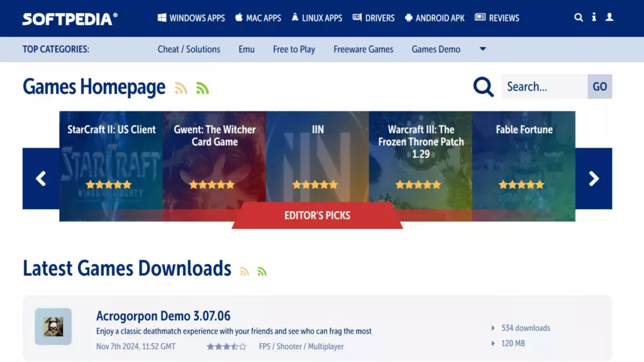This screenshot has width=644, height=362.
Task: Click the orange RSS icon beside Games Homepage
Action: coord(181,88)
